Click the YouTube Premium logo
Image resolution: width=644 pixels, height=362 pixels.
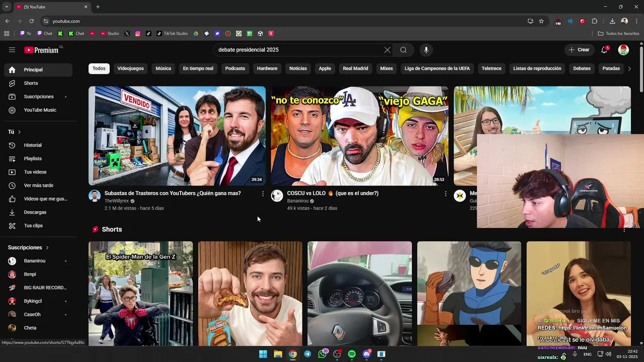(x=42, y=50)
